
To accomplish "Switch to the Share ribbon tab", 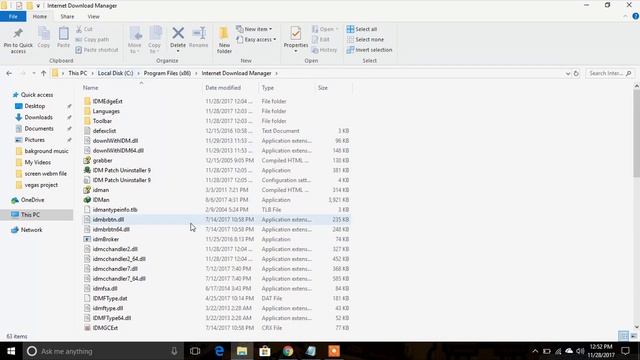I will pyautogui.click(x=67, y=16).
